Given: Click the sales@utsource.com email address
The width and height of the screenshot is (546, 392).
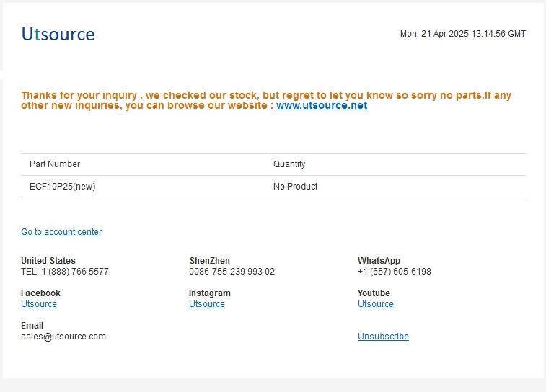Looking at the screenshot, I should click(63, 337).
